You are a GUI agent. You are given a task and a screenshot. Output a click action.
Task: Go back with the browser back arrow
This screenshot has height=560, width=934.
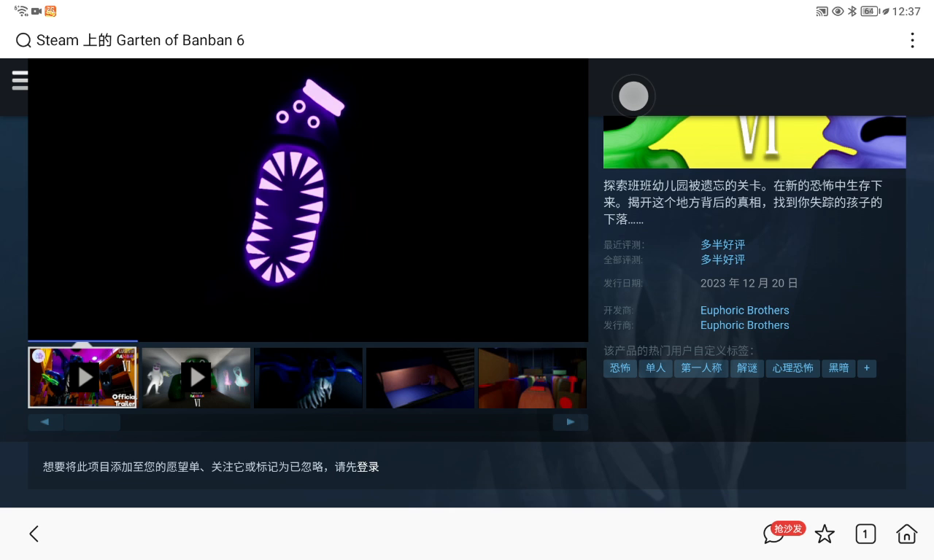(34, 534)
